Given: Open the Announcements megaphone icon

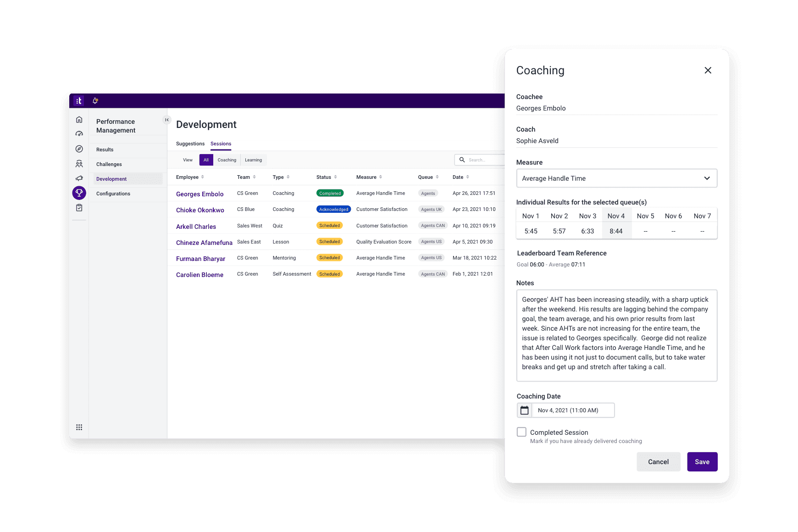Looking at the screenshot, I should (x=79, y=178).
